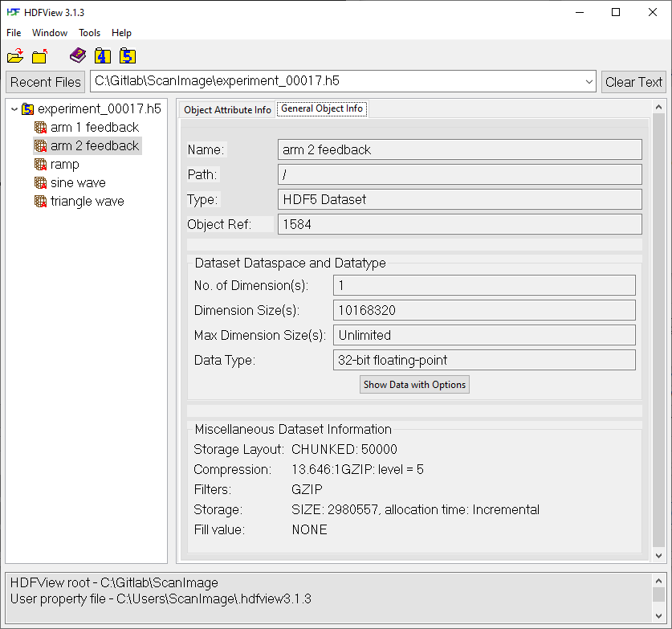672x629 pixels.
Task: Collapse the experiment_00017.h5 tree node
Action: (x=14, y=108)
